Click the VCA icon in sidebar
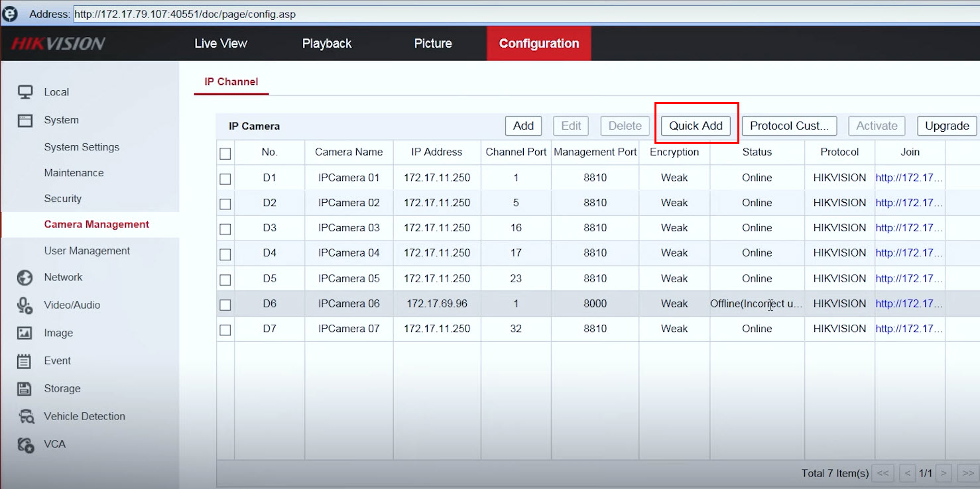 click(x=25, y=445)
